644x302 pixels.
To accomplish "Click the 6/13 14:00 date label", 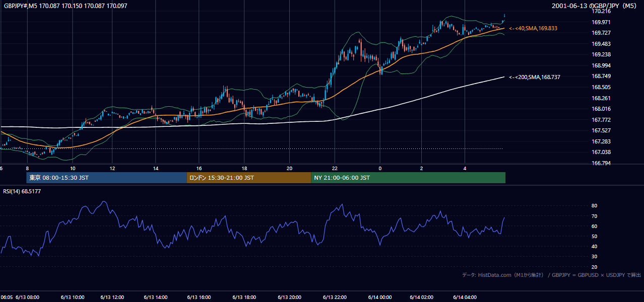I will (156, 297).
